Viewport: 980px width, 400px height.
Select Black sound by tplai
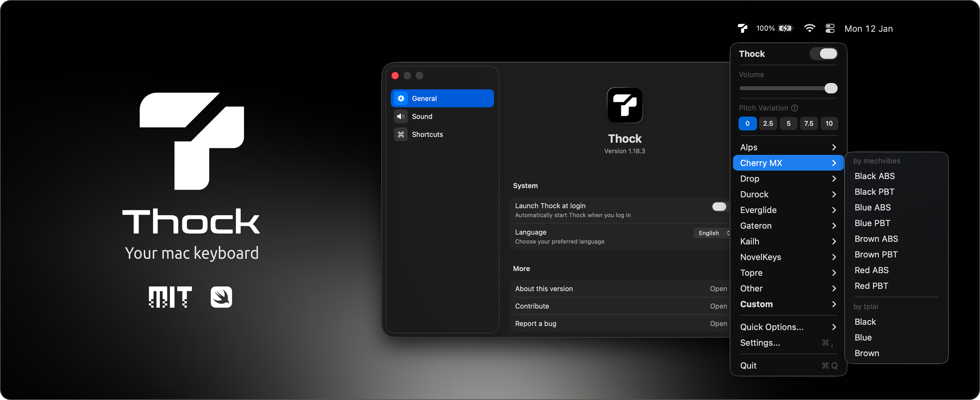(x=896, y=322)
